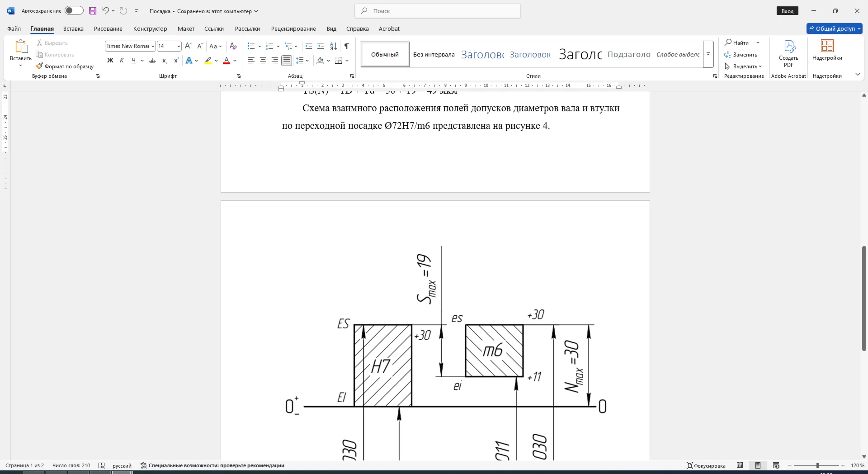The width and height of the screenshot is (868, 474).
Task: Toggle bold formatting (Ж)
Action: pyautogui.click(x=110, y=60)
